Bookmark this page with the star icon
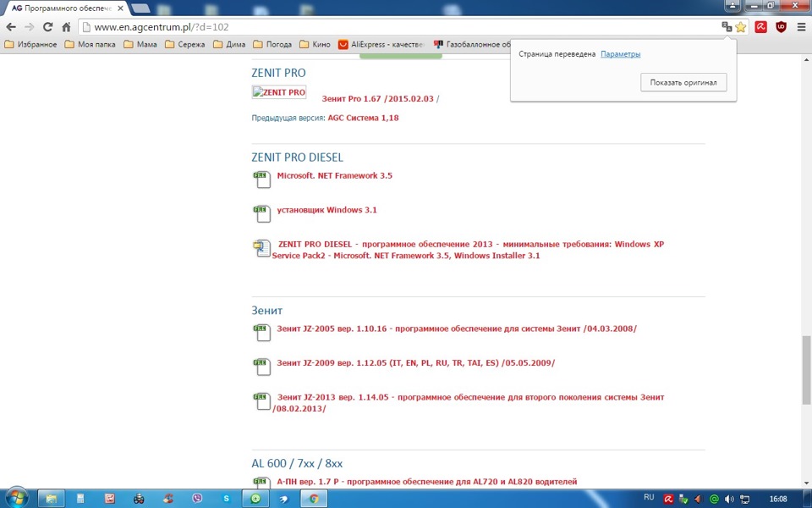The image size is (812, 508). 741,27
